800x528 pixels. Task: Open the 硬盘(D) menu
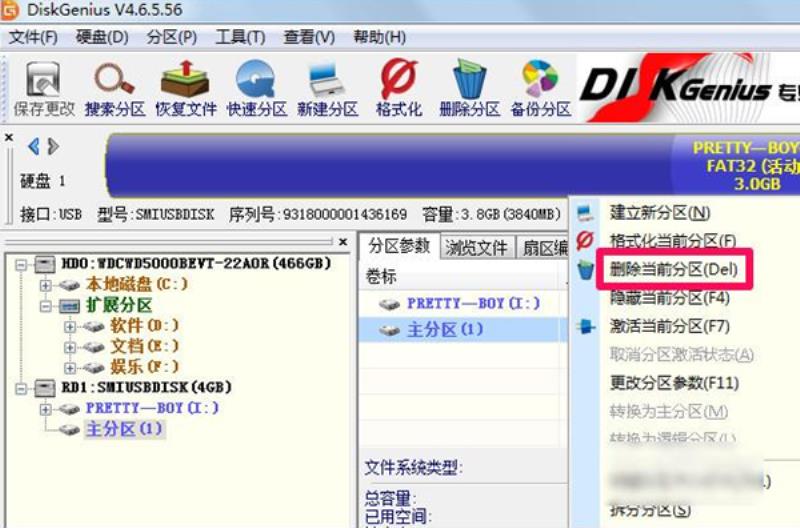[x=102, y=37]
